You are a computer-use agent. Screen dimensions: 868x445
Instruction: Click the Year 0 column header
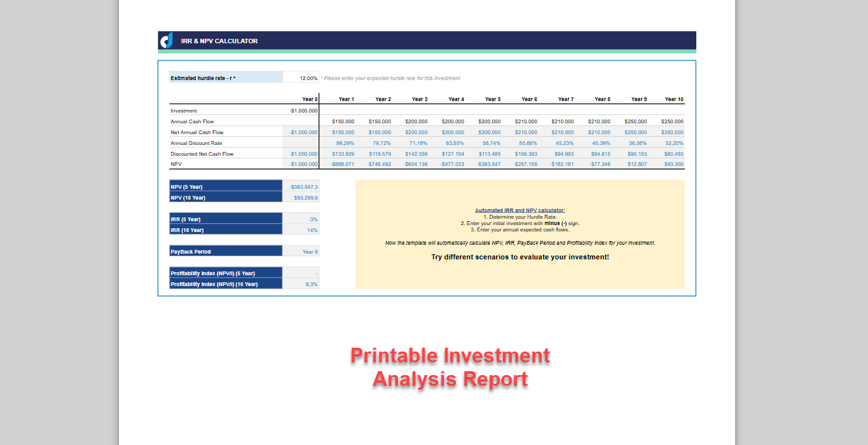[x=310, y=99]
